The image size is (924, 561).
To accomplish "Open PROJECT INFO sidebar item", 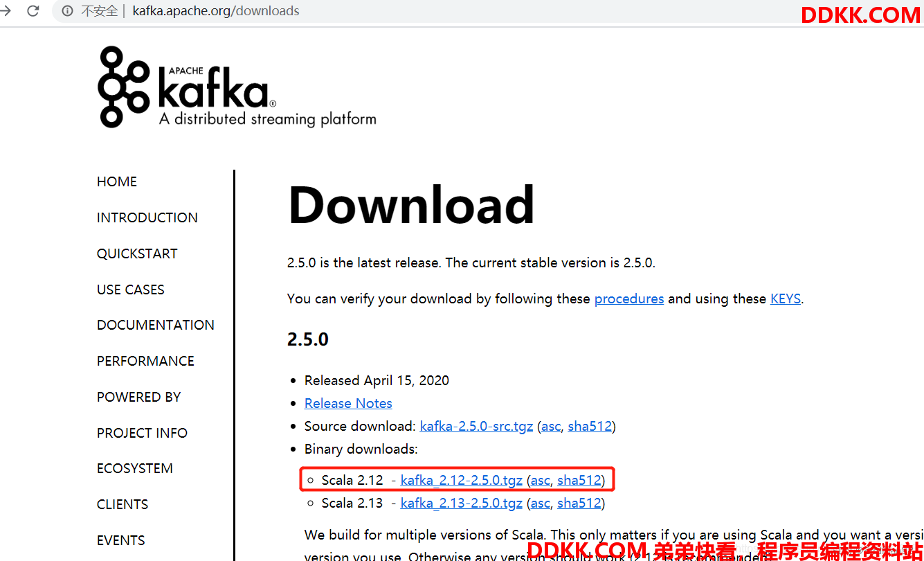I will pos(142,433).
